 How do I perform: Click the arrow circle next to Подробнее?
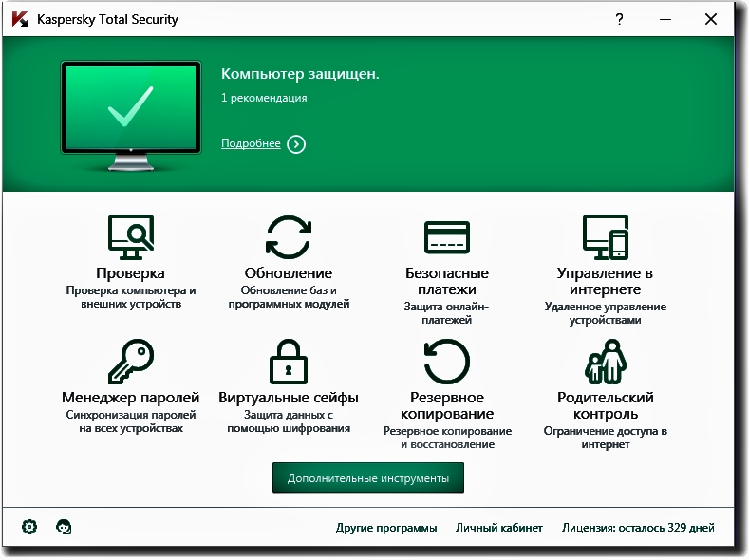click(x=296, y=144)
